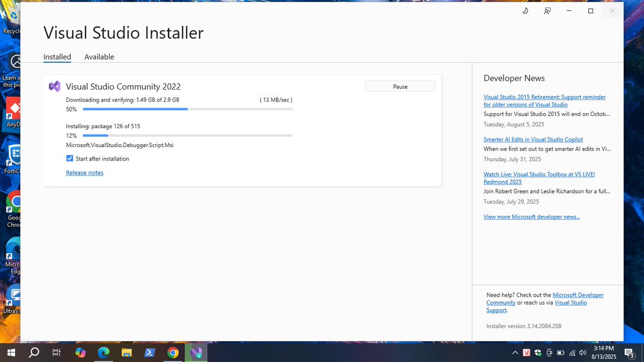Open Windows Security tray icon
Screen dimensions: 644x362
pyautogui.click(x=538, y=352)
